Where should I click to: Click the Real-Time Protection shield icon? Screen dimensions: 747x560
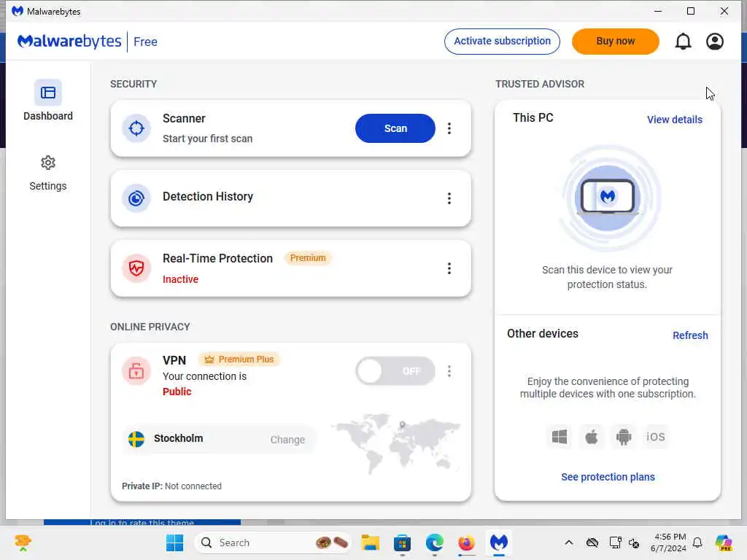pyautogui.click(x=136, y=268)
